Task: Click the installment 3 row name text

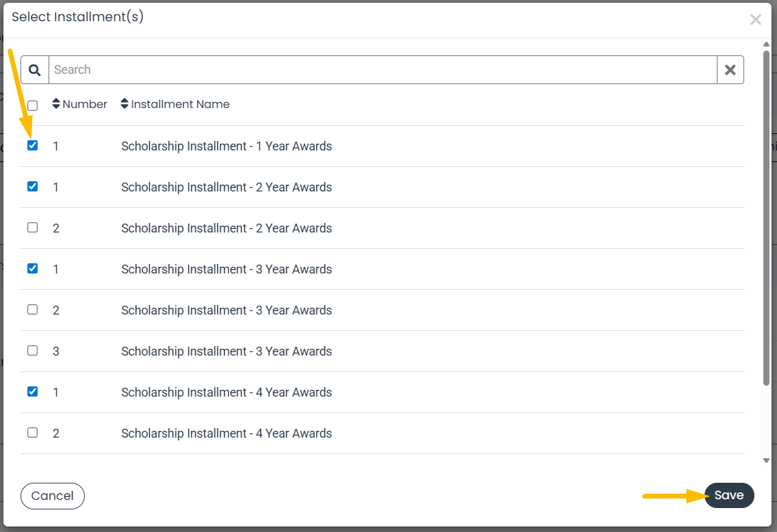Action: (226, 351)
